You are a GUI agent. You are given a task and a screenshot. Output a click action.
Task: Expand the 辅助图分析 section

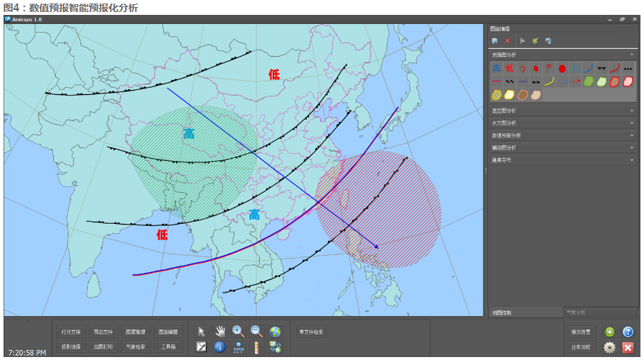click(563, 147)
